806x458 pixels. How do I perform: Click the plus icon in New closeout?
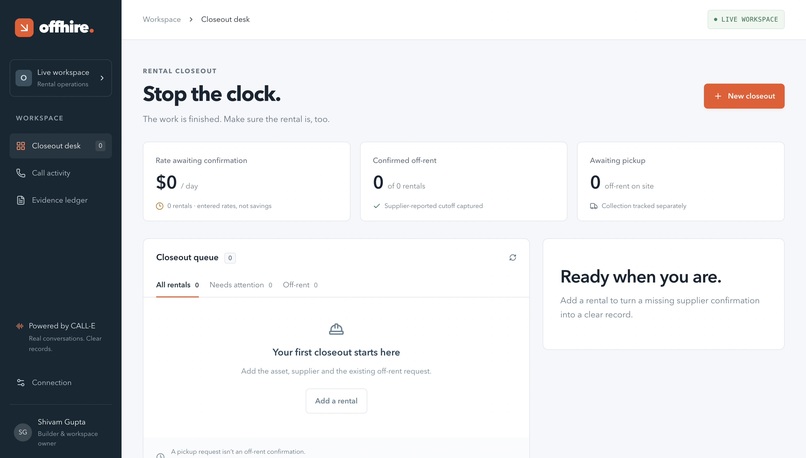pyautogui.click(x=718, y=96)
